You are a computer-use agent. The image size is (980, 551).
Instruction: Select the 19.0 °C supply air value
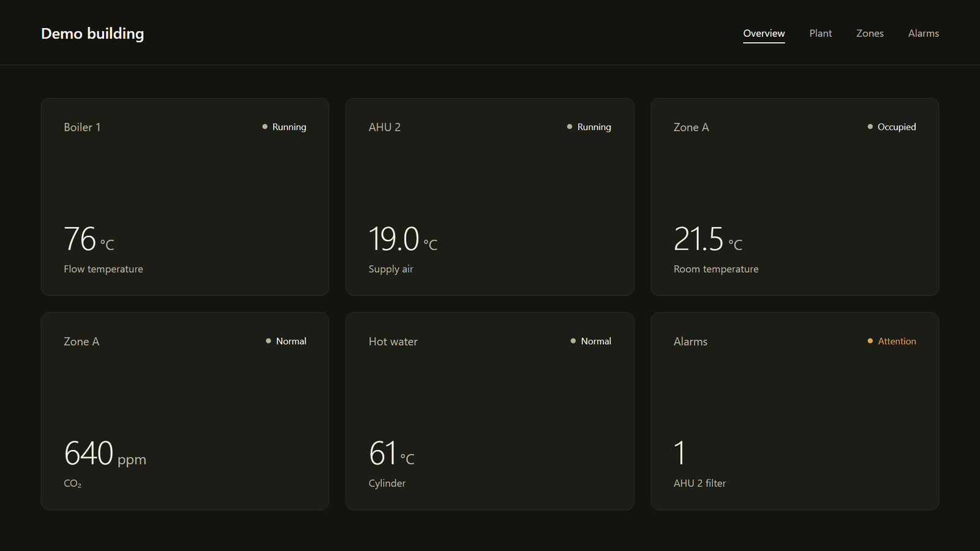tap(403, 239)
